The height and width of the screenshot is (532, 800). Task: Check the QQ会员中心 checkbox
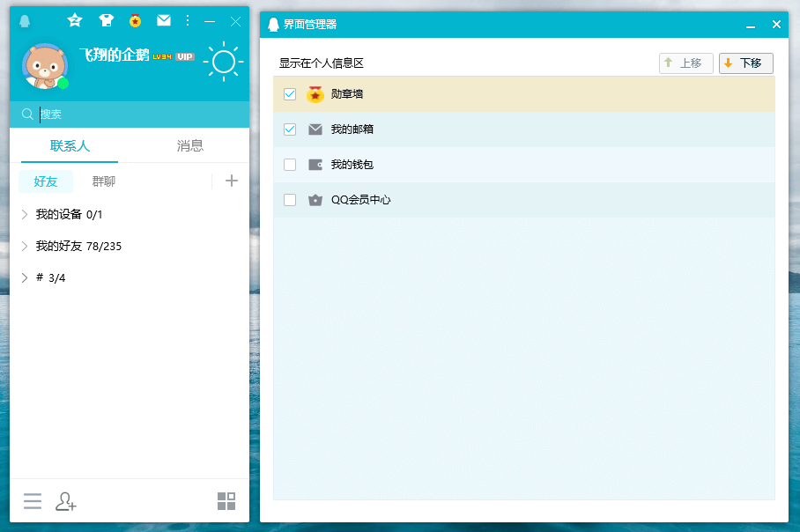pos(290,200)
